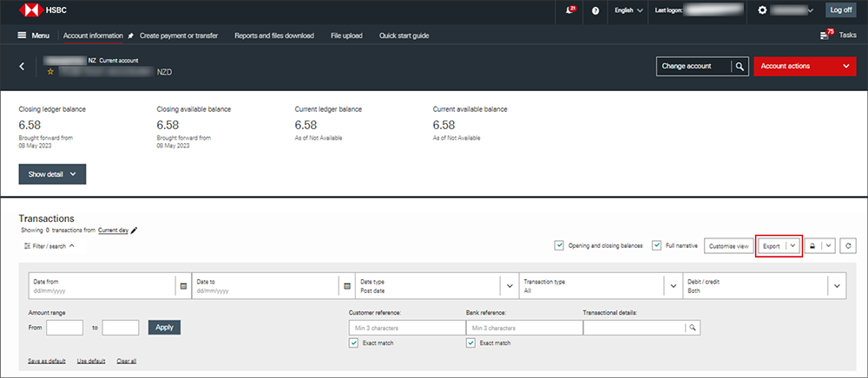Edit Current day range with pencil icon
Image resolution: width=868 pixels, height=378 pixels.
pos(134,231)
